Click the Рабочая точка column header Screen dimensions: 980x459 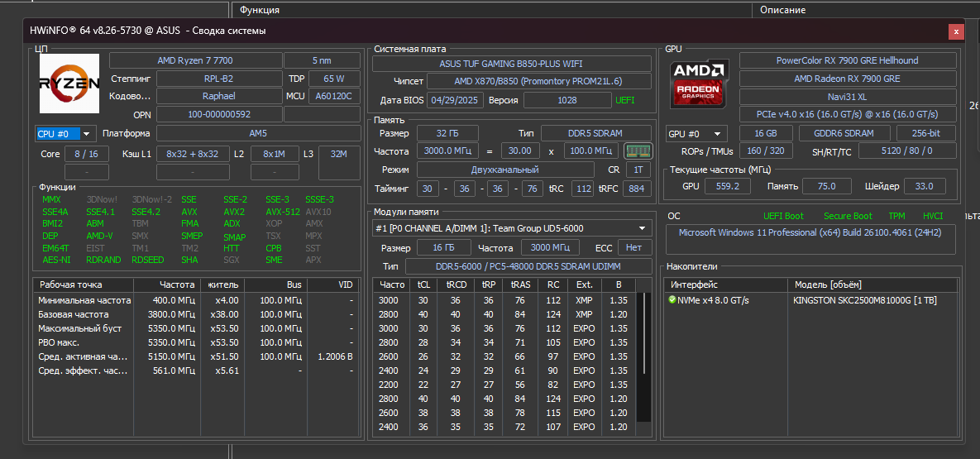point(84,284)
